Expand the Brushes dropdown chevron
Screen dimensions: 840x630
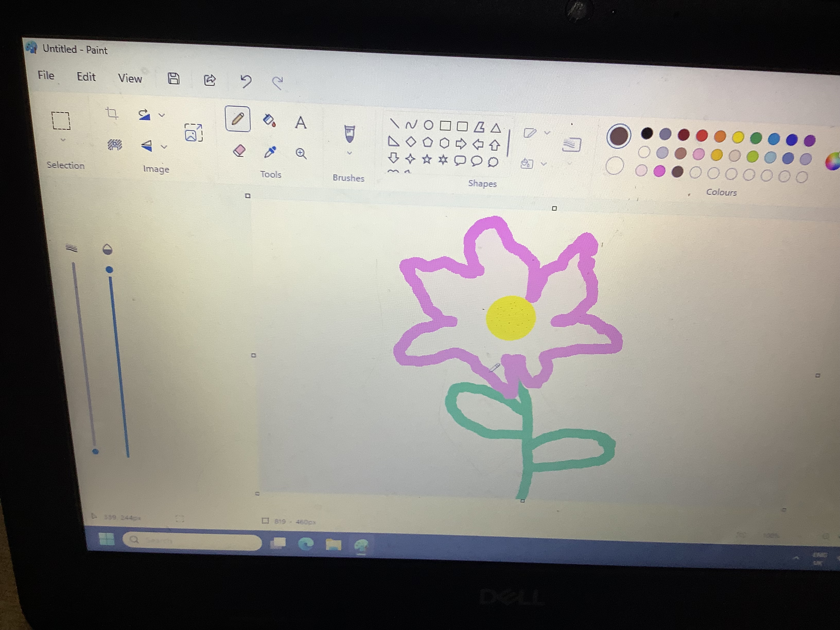(x=350, y=153)
